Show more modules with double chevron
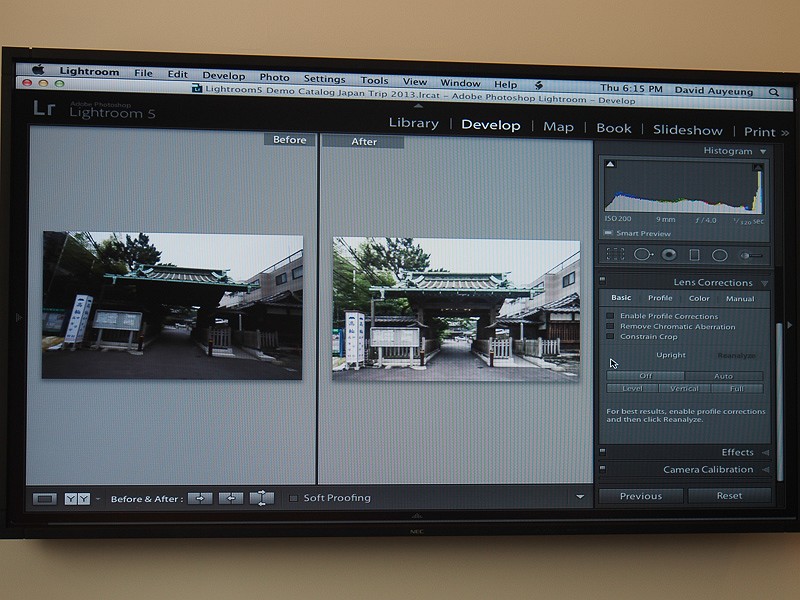800x600 pixels. point(785,133)
